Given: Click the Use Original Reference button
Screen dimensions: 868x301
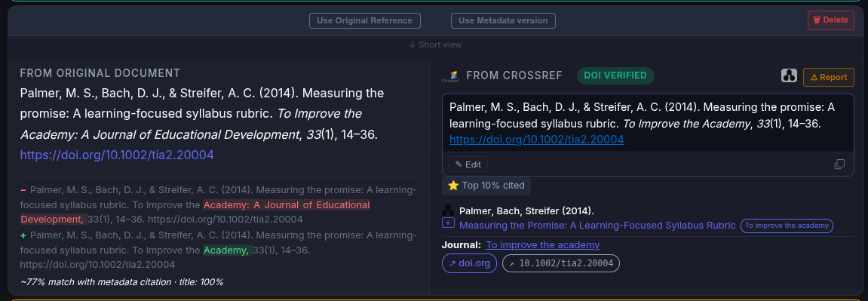Looking at the screenshot, I should (365, 20).
